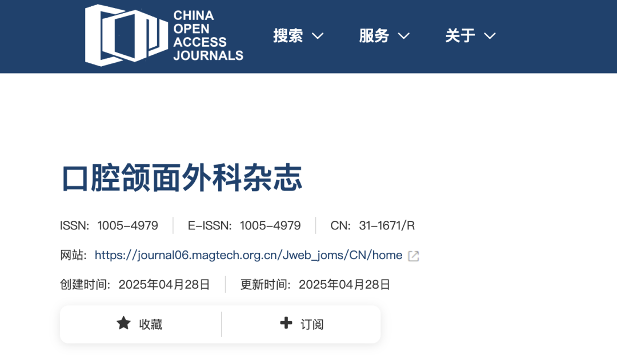Image resolution: width=617 pixels, height=364 pixels.
Task: Open the 关于 navigation menu
Action: pyautogui.click(x=460, y=36)
